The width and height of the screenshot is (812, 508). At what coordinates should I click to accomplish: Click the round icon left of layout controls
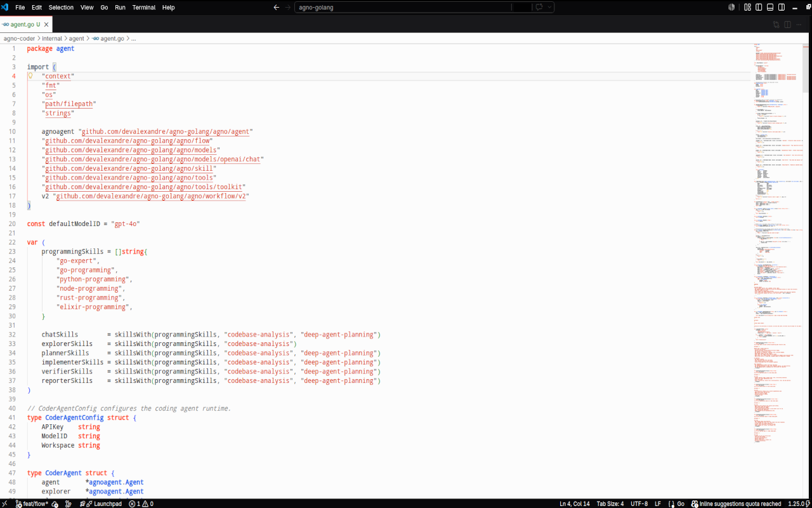pyautogui.click(x=731, y=8)
